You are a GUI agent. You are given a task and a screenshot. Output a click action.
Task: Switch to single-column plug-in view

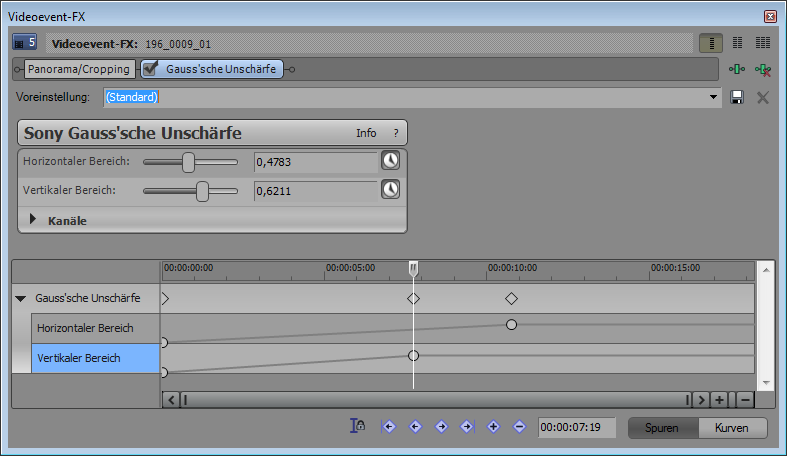711,43
